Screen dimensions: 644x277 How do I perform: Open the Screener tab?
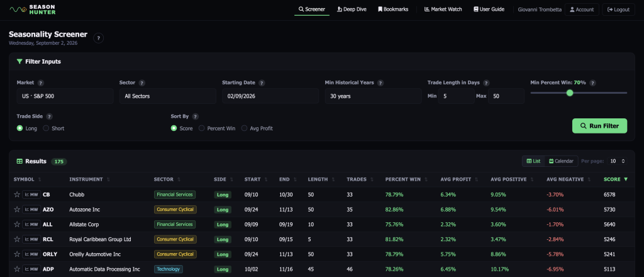(x=312, y=9)
